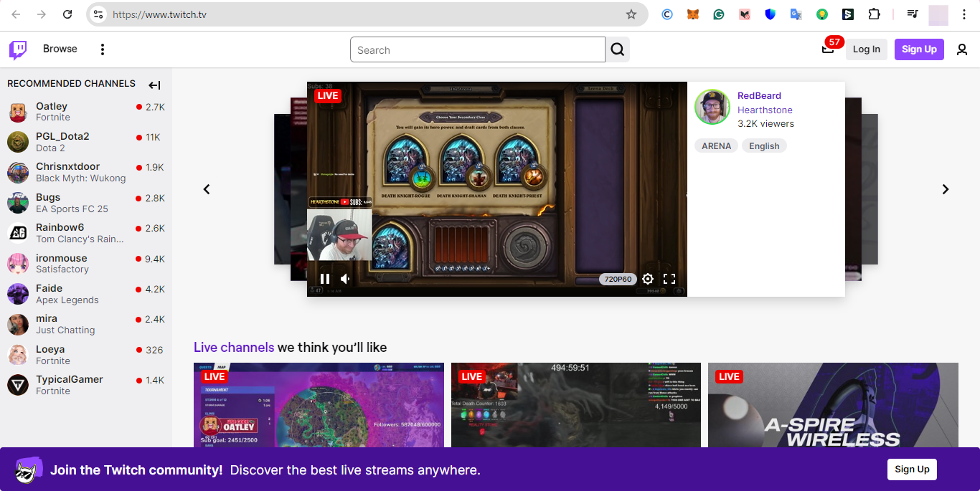Click TypicalGamer channel name text
The height and width of the screenshot is (491, 980).
click(70, 379)
